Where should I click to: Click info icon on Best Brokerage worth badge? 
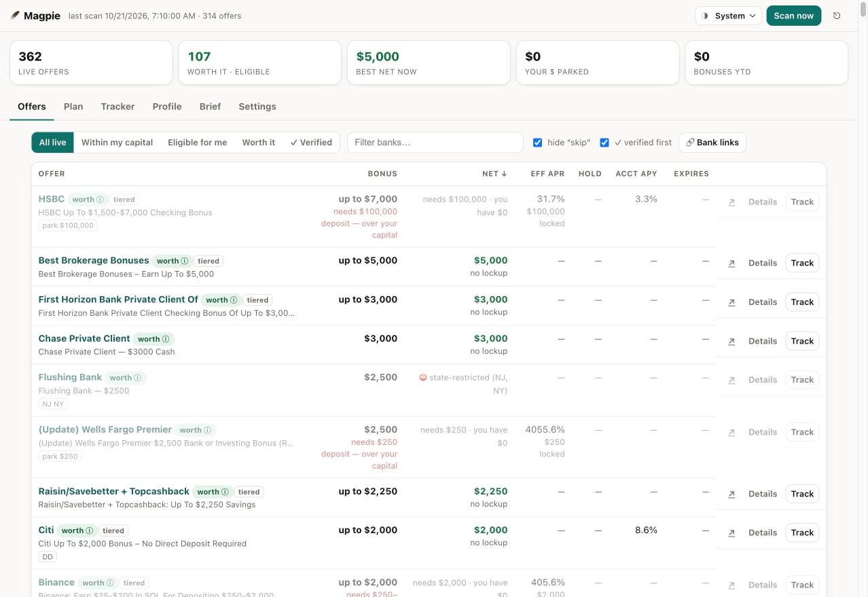185,261
